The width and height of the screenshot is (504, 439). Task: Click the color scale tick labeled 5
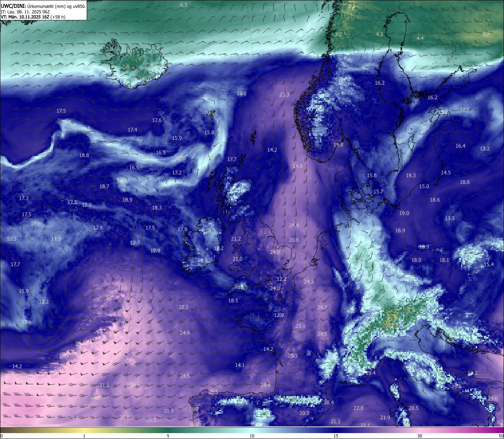pos(168,436)
